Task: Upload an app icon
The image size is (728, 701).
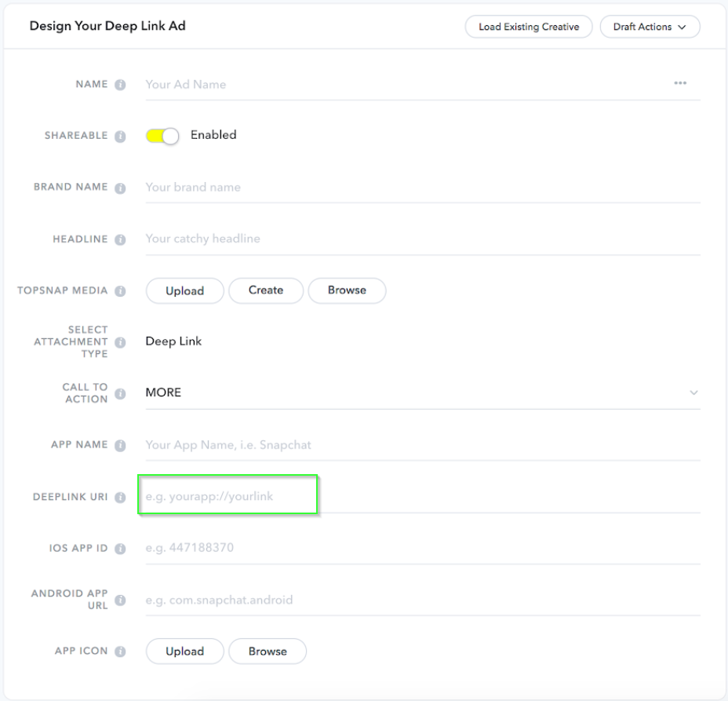Action: click(x=184, y=652)
